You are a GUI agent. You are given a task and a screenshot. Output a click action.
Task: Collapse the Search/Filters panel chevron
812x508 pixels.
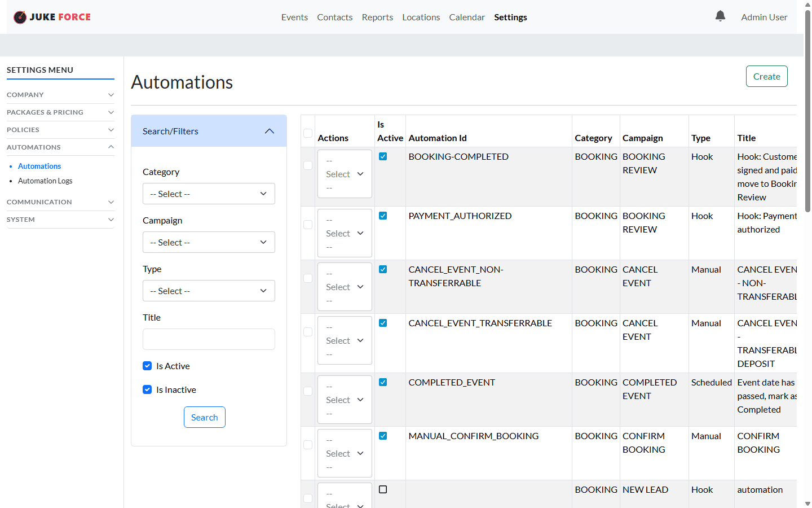[270, 131]
